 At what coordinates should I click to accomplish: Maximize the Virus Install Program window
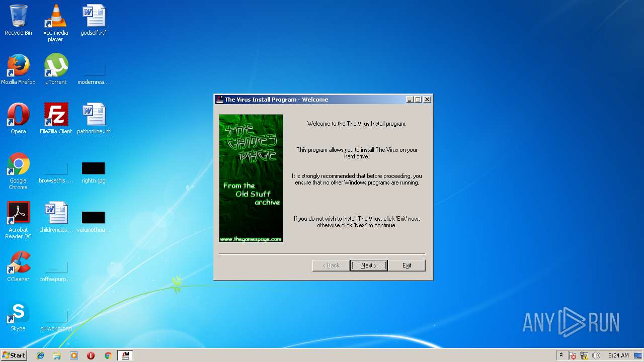coord(418,100)
